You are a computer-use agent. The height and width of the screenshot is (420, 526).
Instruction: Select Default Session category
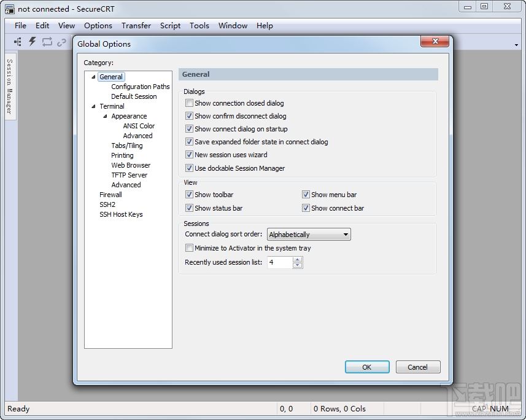[134, 96]
